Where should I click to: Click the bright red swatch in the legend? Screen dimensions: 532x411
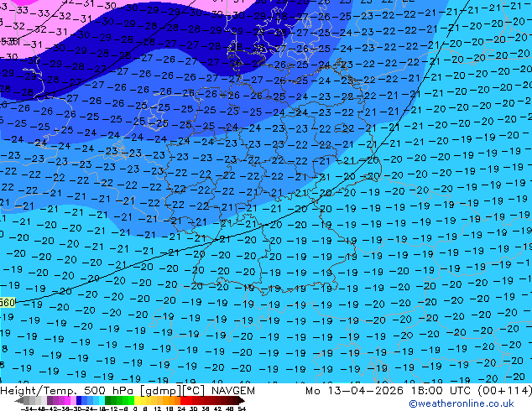(183, 401)
